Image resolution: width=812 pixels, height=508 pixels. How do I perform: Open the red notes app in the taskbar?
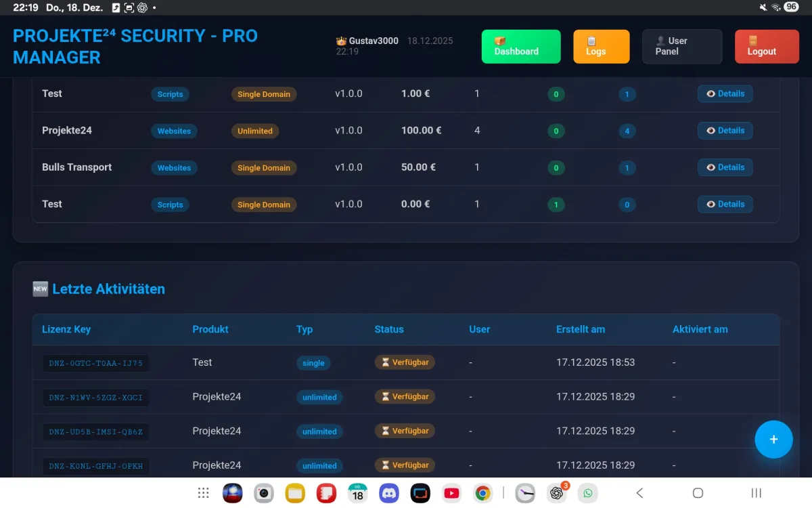pos(327,493)
